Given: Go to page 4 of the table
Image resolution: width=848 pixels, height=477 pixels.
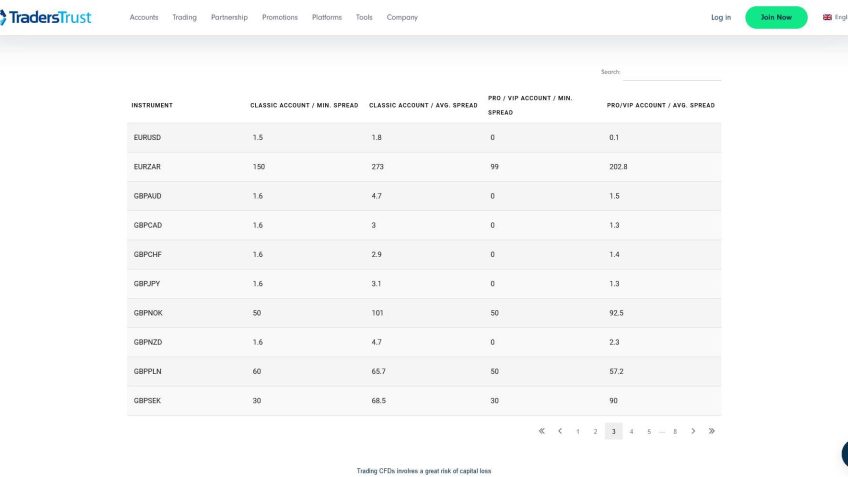Looking at the screenshot, I should click(631, 431).
